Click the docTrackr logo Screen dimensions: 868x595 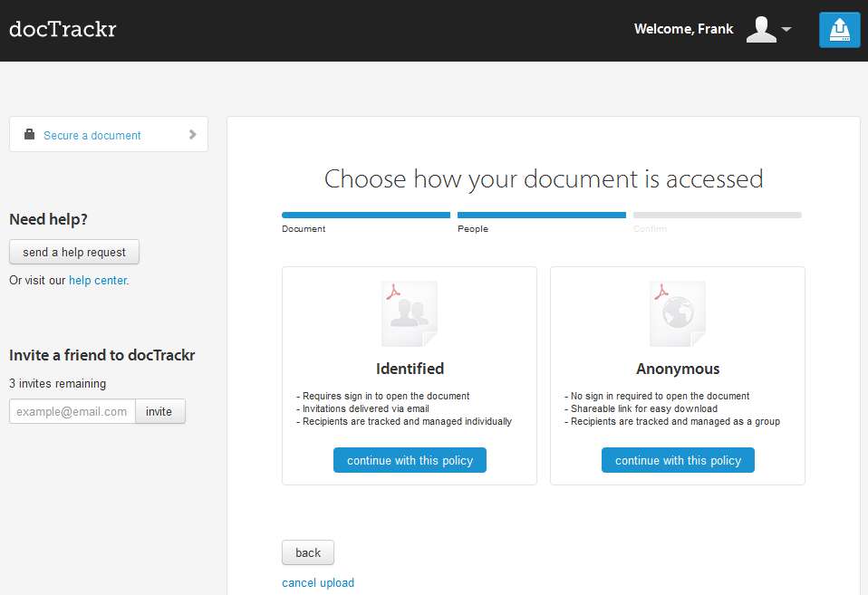[x=63, y=29]
